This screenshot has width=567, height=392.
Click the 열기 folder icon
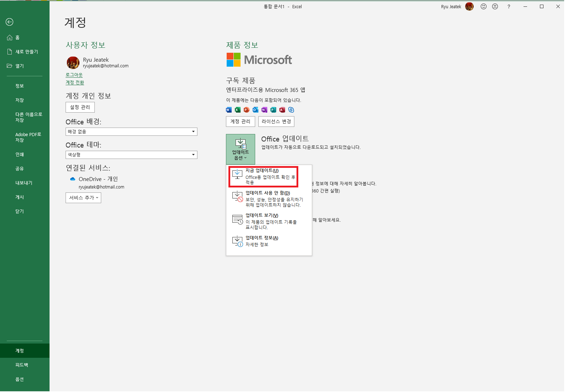coord(10,66)
